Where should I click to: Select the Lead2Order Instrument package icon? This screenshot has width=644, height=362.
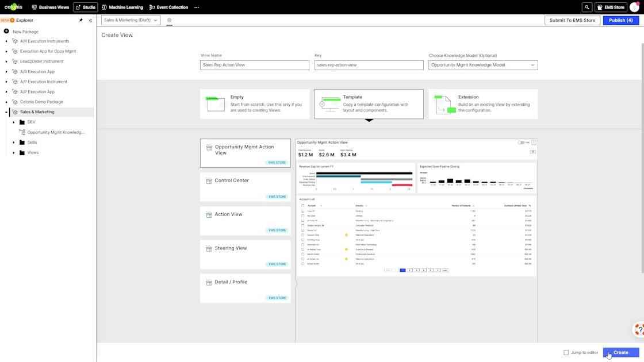click(15, 61)
